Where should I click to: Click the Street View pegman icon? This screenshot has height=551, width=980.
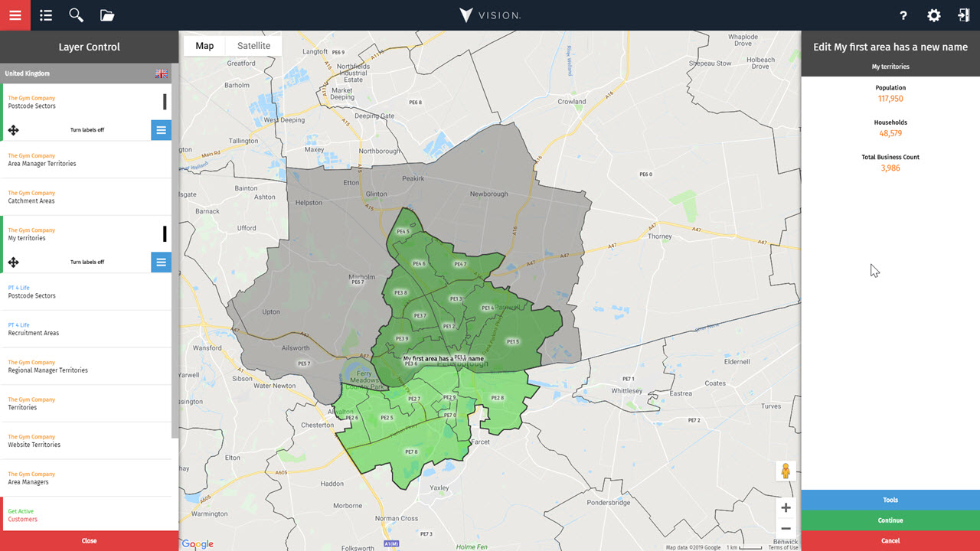[786, 471]
